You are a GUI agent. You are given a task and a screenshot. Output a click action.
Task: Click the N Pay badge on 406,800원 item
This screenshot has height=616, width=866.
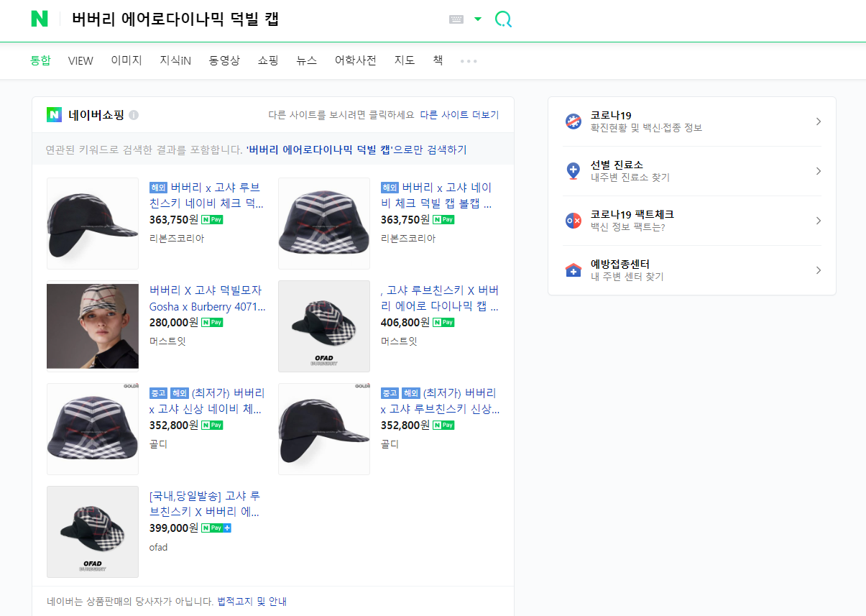[x=443, y=323]
